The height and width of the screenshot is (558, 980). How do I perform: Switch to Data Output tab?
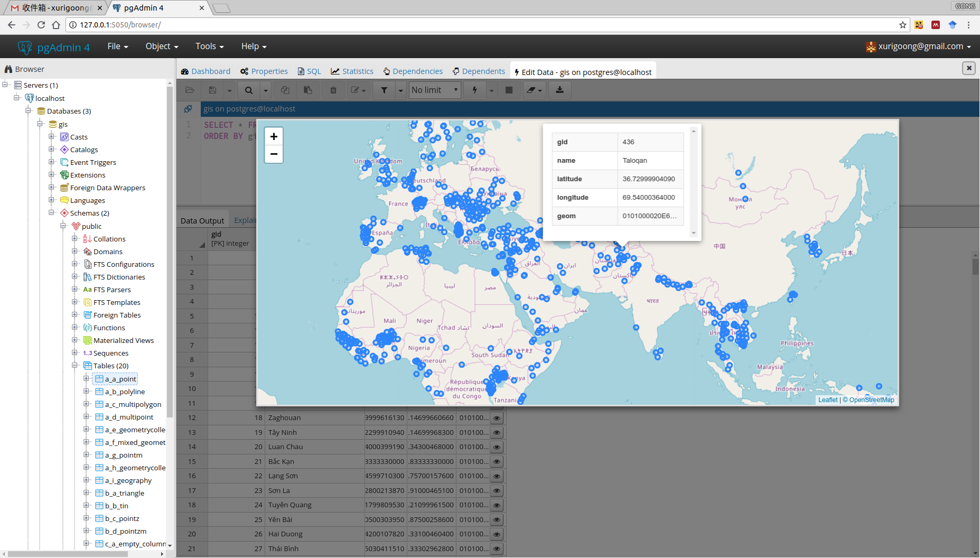pos(202,221)
